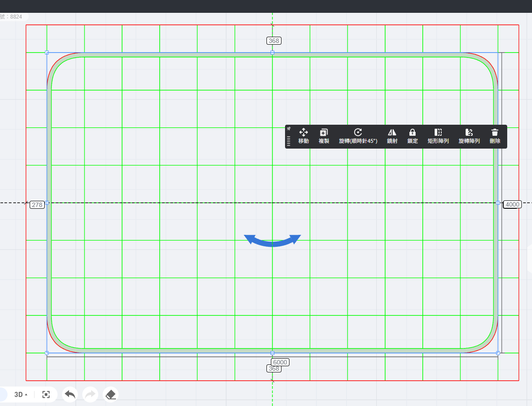Activate the eraser clear tool
The image size is (532, 406).
click(111, 394)
